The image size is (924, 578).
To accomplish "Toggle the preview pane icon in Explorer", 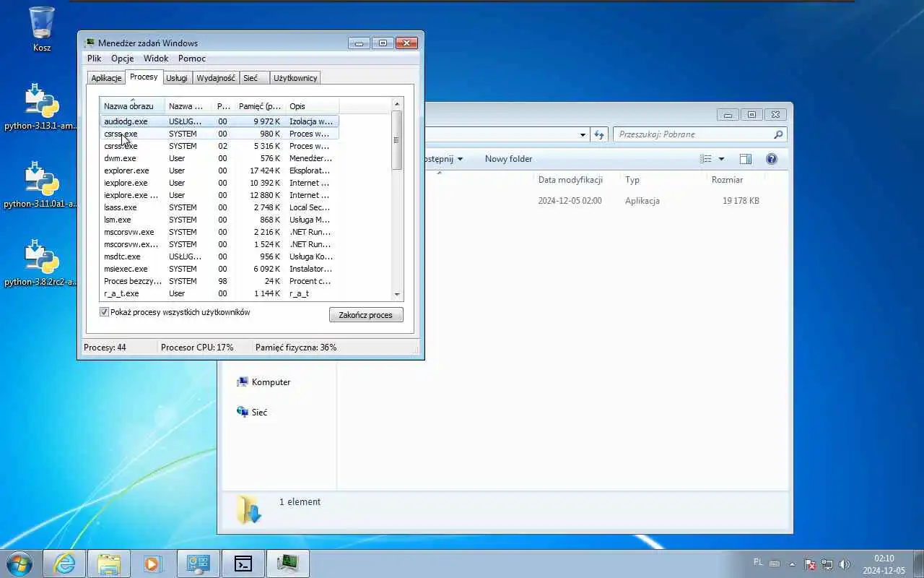I will click(746, 159).
